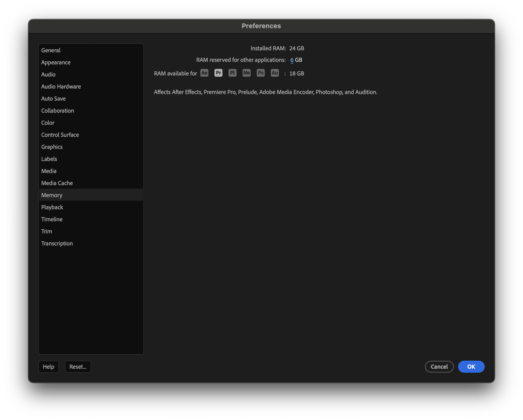Click the Prelude (Pl) icon
The image size is (523, 420).
coord(232,73)
